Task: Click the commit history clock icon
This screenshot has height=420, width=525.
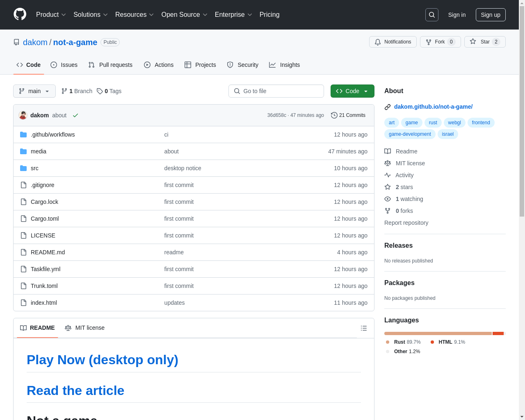Action: tap(334, 115)
